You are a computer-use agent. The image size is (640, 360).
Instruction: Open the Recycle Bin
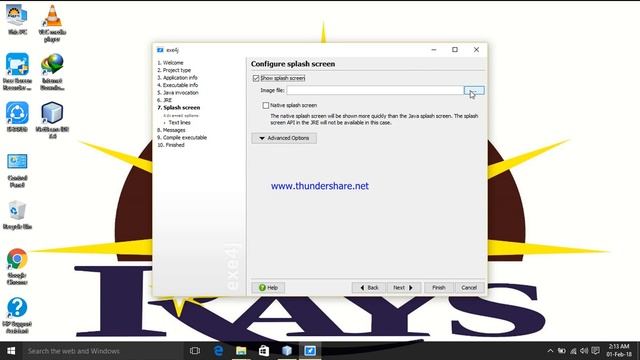click(17, 215)
